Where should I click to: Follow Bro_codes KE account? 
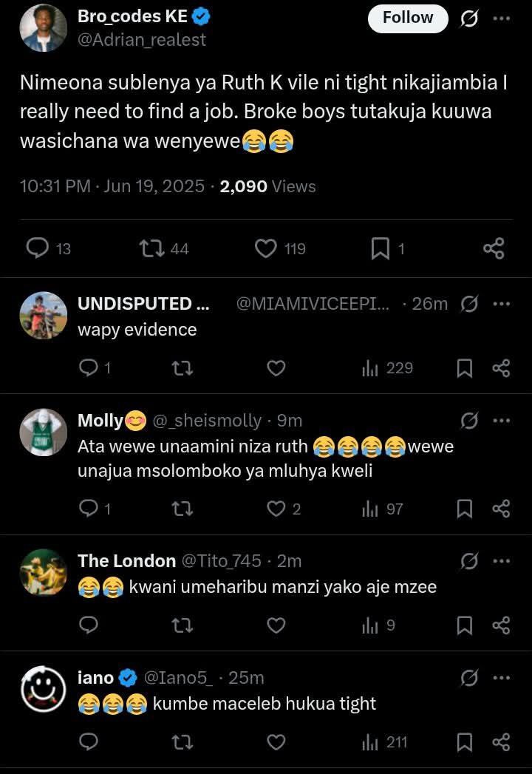tap(408, 18)
